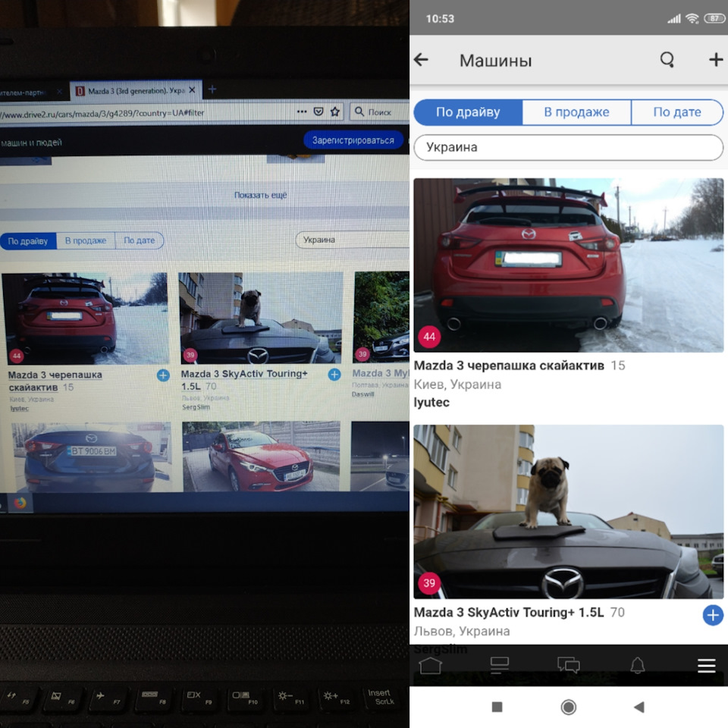Open lyutec user link on the laptop page
This screenshot has width=728, height=728.
click(x=20, y=409)
